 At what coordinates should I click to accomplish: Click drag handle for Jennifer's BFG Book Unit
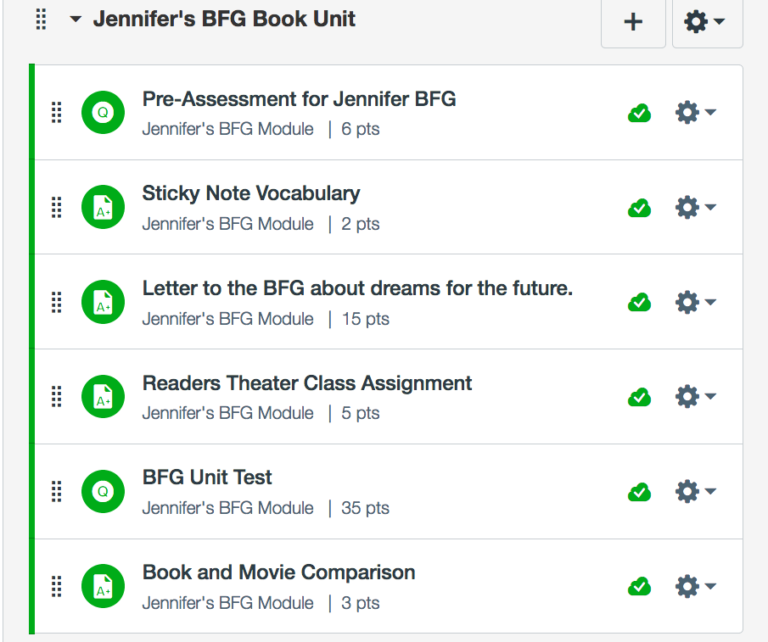[x=41, y=19]
